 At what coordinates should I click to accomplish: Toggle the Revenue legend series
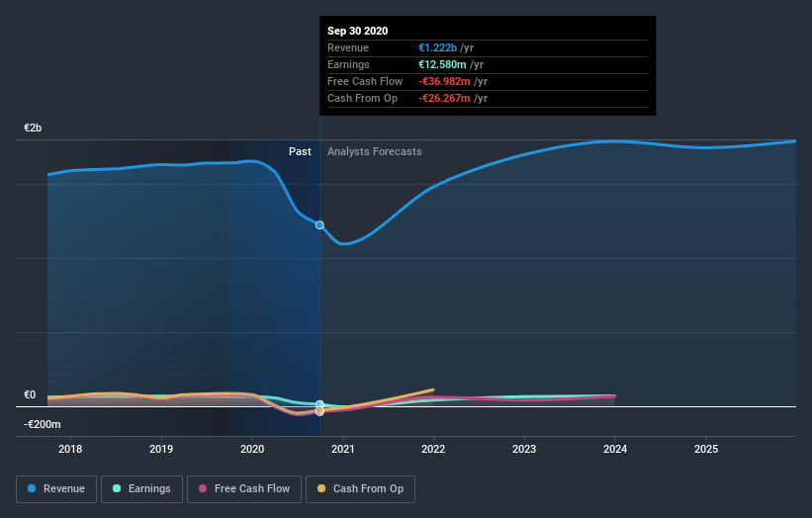click(56, 489)
